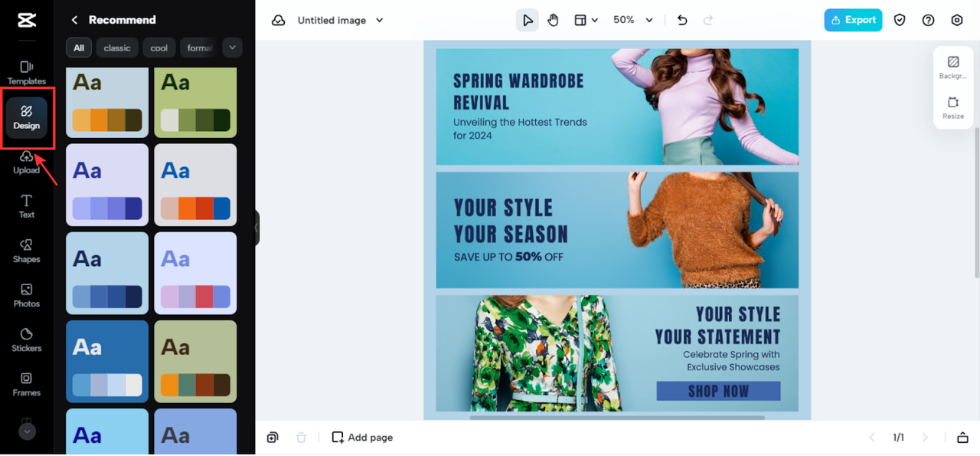This screenshot has width=980, height=456.
Task: Select the Your Style Your Statement heading
Action: (717, 326)
